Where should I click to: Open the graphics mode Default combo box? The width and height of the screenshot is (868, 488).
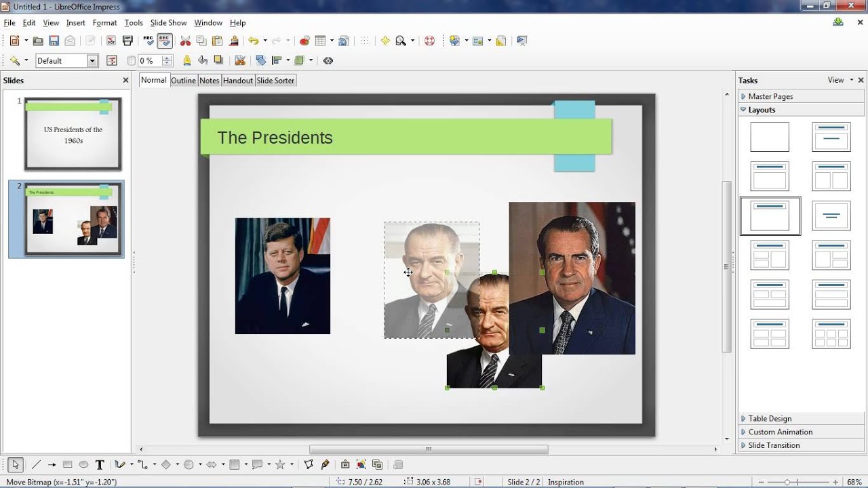pyautogui.click(x=66, y=61)
